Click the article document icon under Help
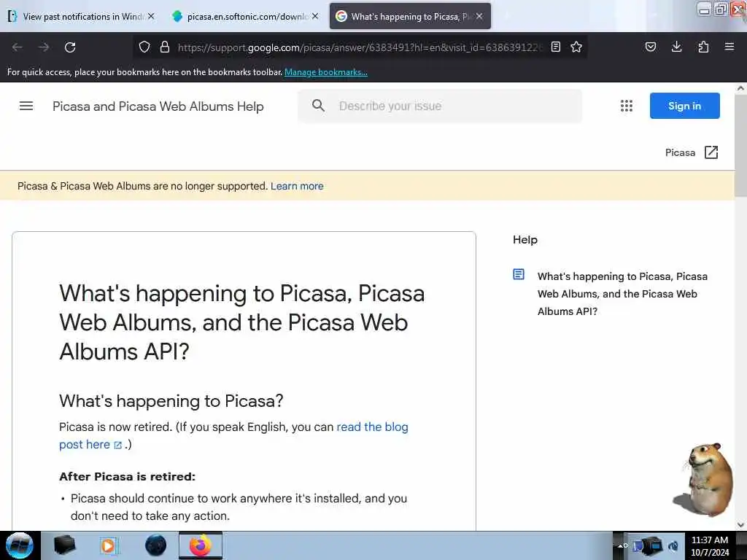 [519, 274]
